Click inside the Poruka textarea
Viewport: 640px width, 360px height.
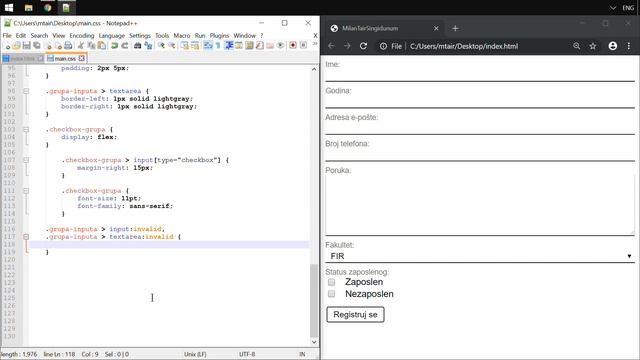[x=480, y=205]
